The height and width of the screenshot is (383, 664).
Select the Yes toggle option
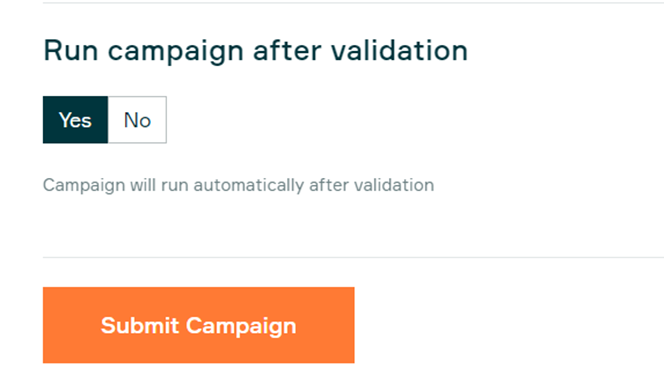[x=75, y=120]
